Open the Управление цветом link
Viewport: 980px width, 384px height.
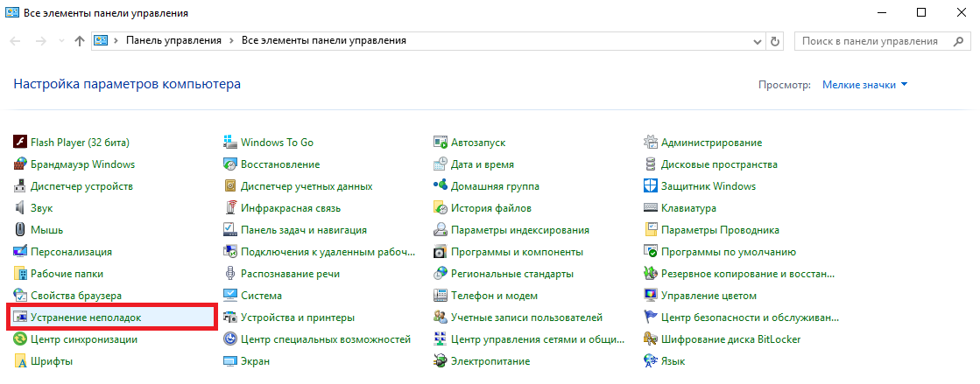pos(709,296)
